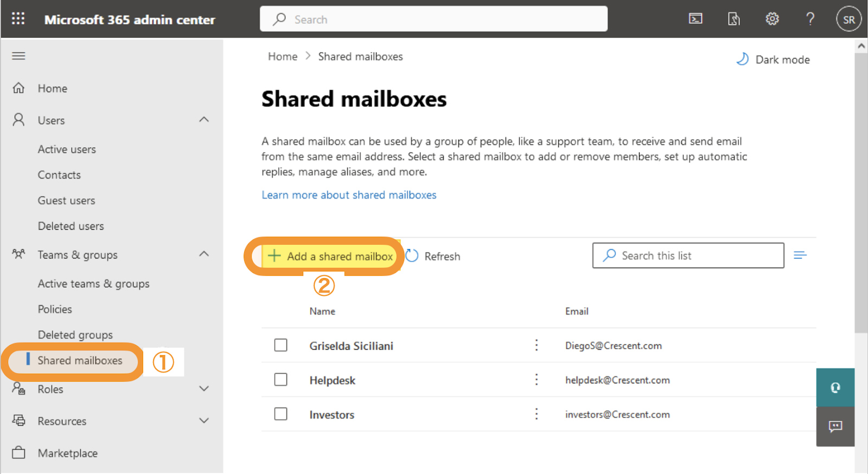The width and height of the screenshot is (868, 474).
Task: Open Active users in sidebar
Action: [67, 149]
